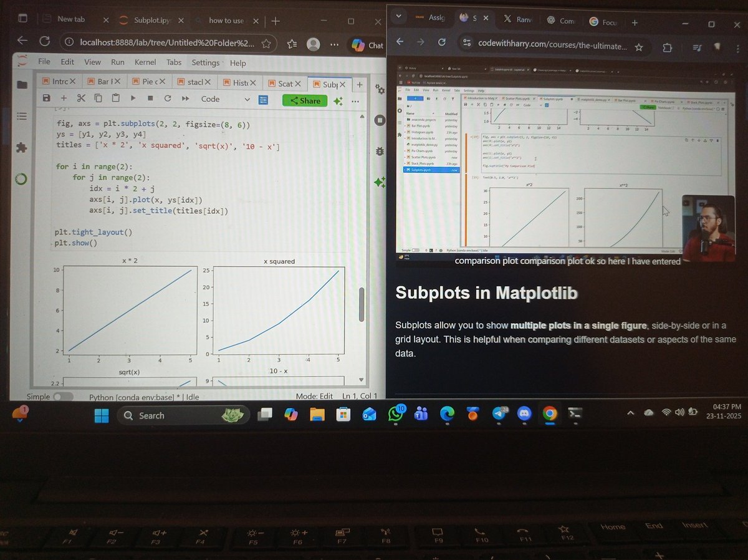748x560 pixels.
Task: Open Chrome three-dot menu
Action: coord(737,49)
